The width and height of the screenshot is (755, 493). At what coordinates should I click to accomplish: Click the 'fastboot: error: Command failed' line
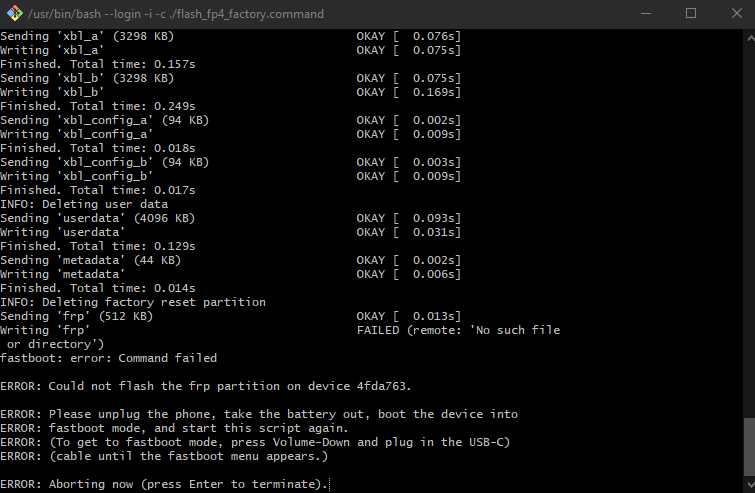tap(108, 358)
